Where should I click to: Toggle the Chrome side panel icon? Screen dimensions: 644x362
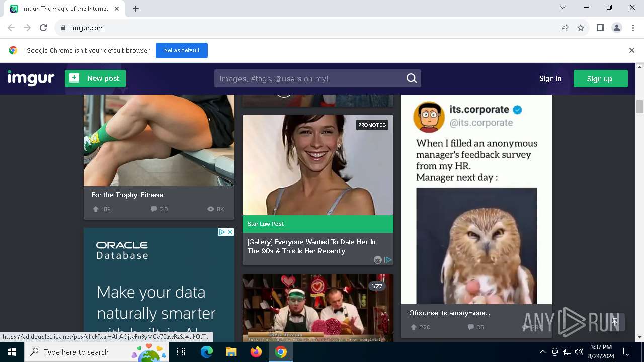[600, 28]
